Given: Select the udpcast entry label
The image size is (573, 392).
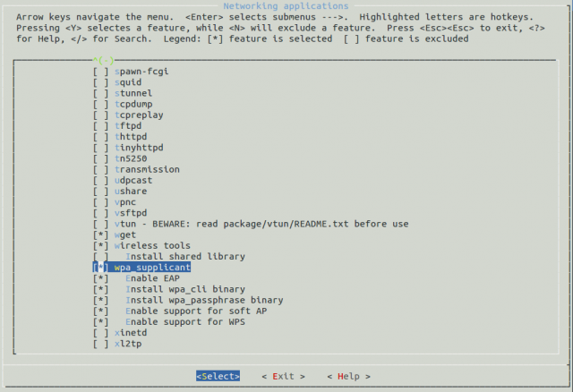Looking at the screenshot, I should point(133,181).
